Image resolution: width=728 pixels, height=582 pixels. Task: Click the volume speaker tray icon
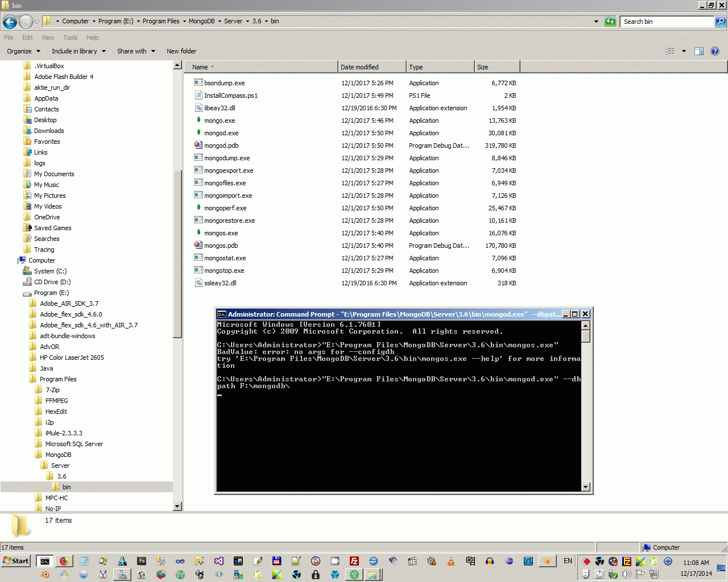[626, 574]
